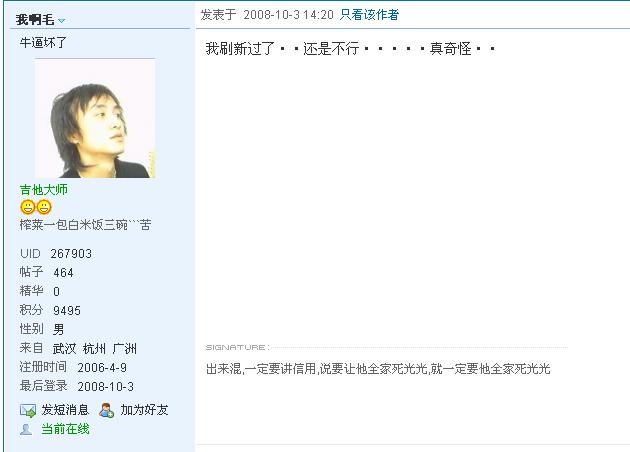Click the post text 我刷新过了
The image size is (630, 452).
pos(240,49)
